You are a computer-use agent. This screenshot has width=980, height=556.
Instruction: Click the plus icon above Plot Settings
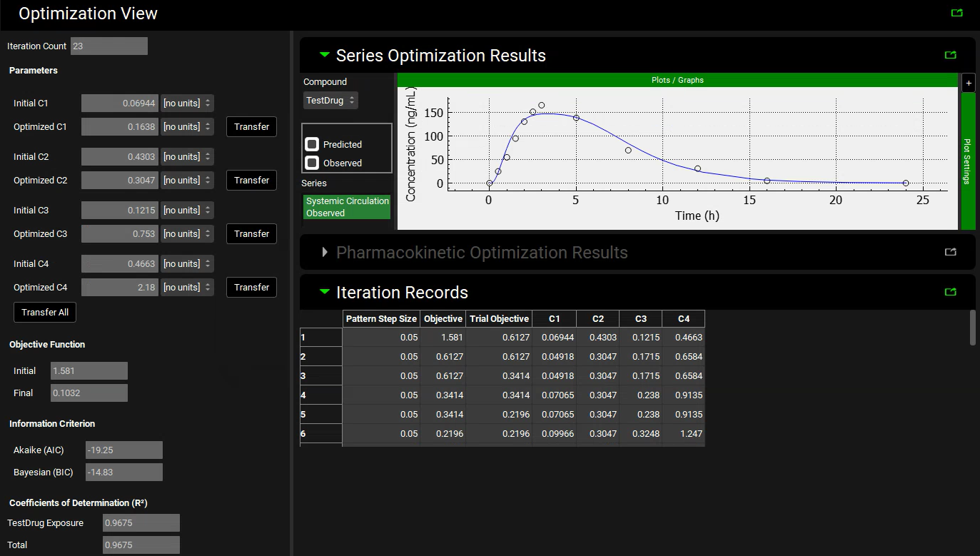pos(968,83)
